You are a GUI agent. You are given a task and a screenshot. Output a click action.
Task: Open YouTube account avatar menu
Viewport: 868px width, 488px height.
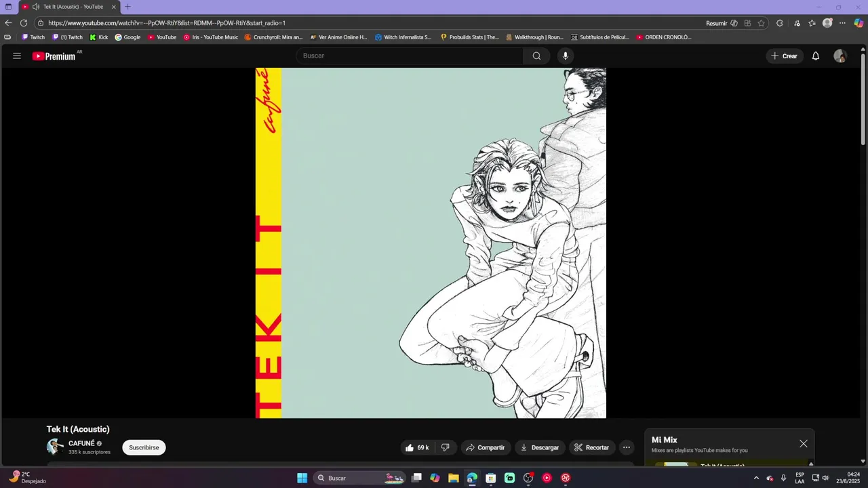840,56
